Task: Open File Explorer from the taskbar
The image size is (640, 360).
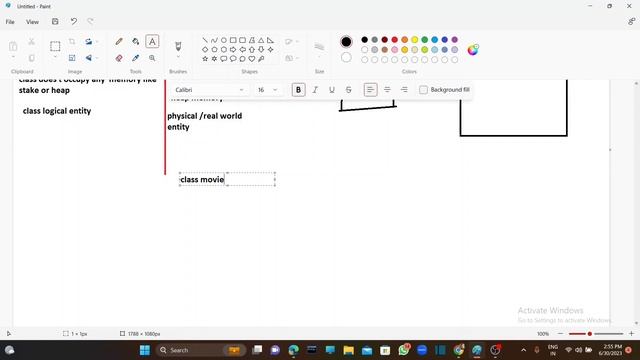Action: [x=349, y=350]
